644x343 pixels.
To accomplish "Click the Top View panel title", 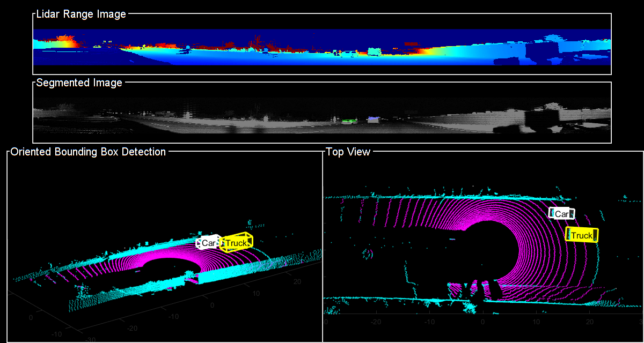I will [x=348, y=152].
